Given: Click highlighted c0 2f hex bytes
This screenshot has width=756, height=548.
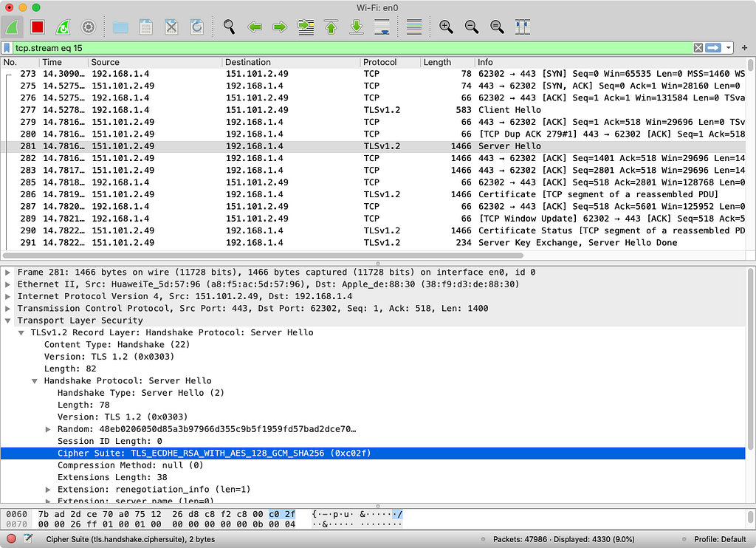Looking at the screenshot, I should [x=282, y=514].
